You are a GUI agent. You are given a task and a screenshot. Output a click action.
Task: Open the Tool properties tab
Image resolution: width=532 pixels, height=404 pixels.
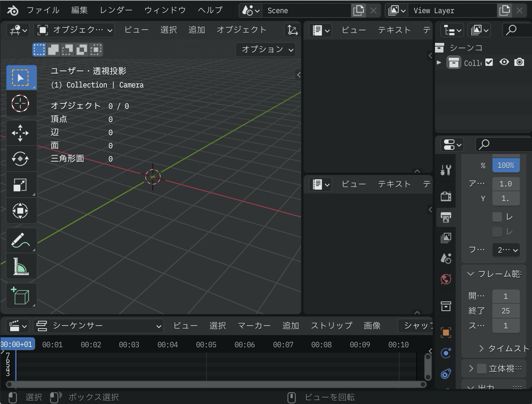[x=446, y=170]
